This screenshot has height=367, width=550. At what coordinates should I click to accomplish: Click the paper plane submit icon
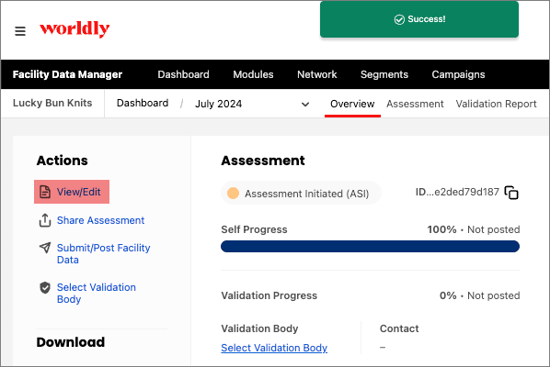pos(45,248)
